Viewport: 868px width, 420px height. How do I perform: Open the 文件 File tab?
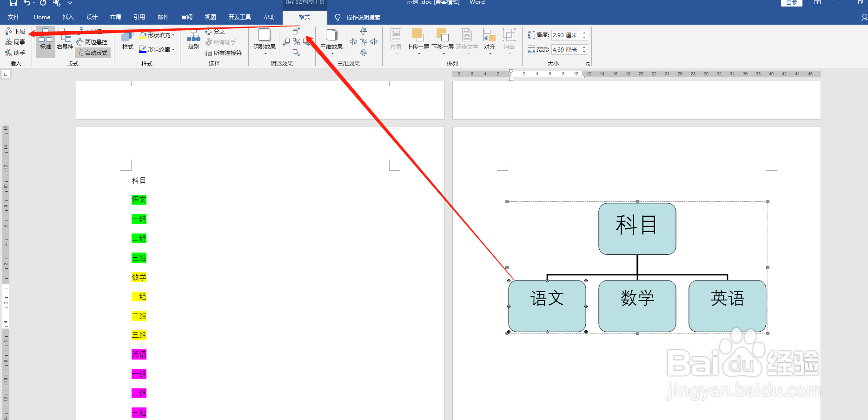(x=13, y=17)
